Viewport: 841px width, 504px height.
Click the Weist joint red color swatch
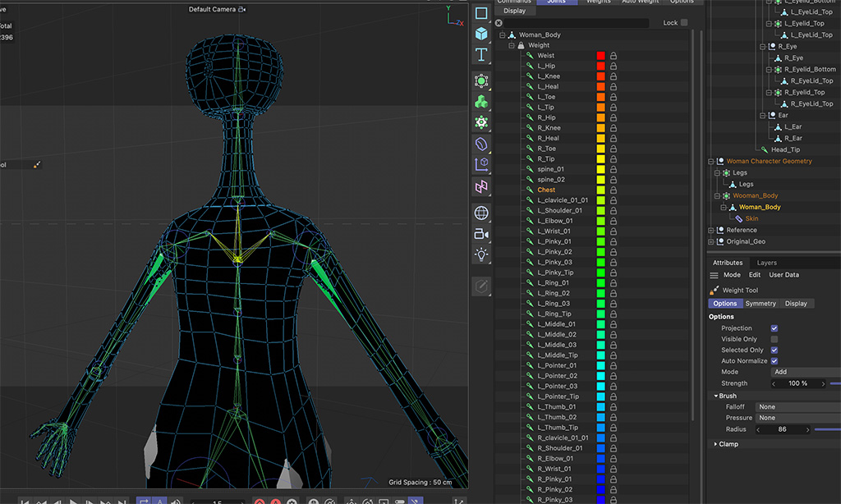coord(600,56)
